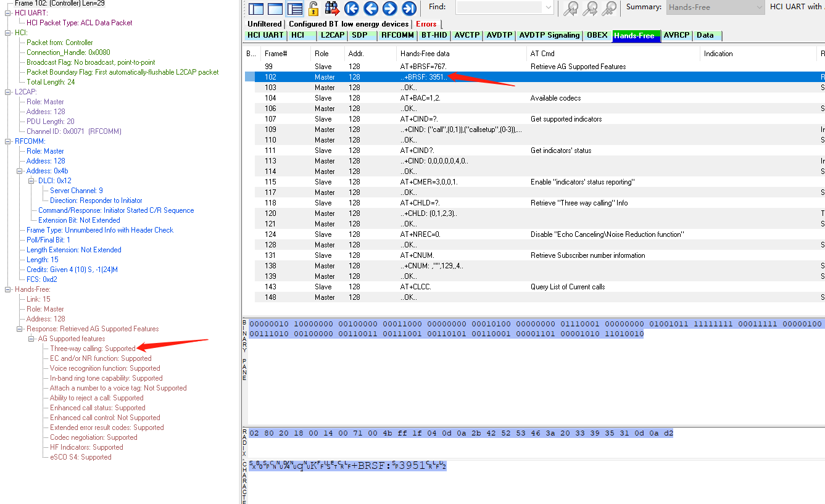825x504 pixels.
Task: Click the binoculars find icon with the red arrow
Action: pos(333,8)
